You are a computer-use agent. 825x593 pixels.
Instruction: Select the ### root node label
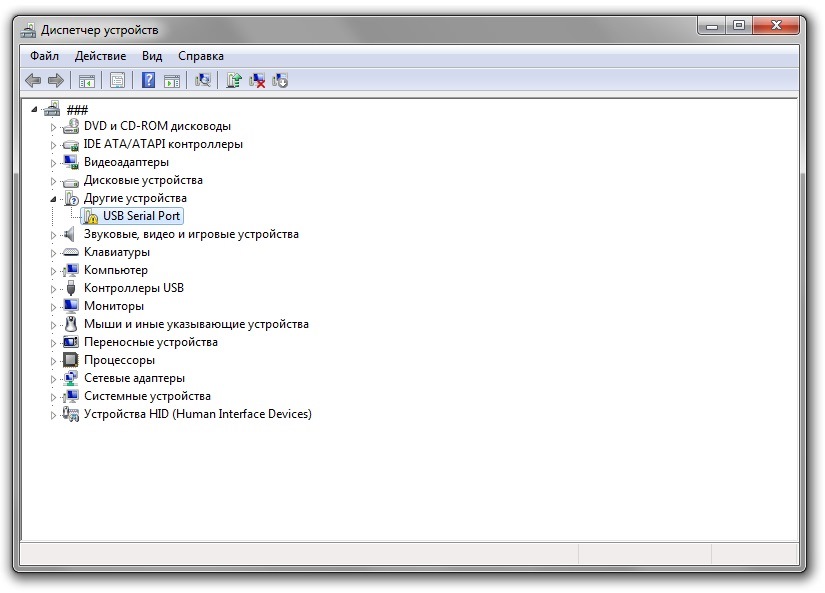tap(77, 109)
